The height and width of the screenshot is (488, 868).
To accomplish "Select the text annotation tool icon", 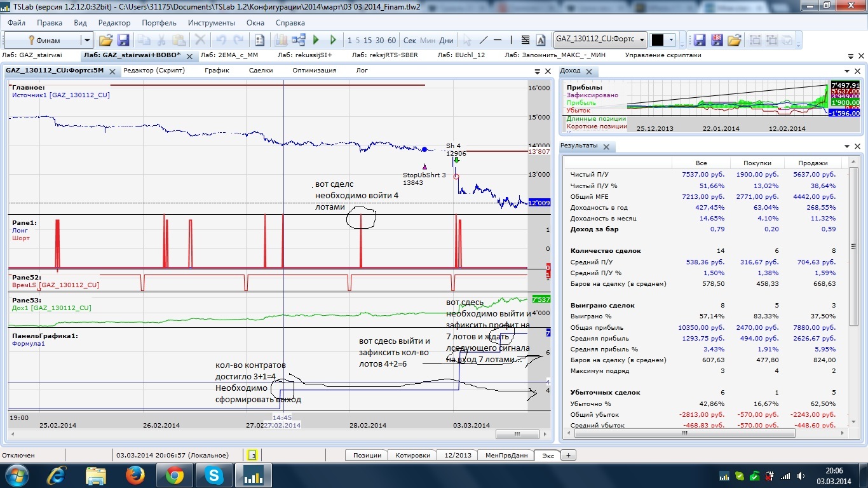I will 541,40.
